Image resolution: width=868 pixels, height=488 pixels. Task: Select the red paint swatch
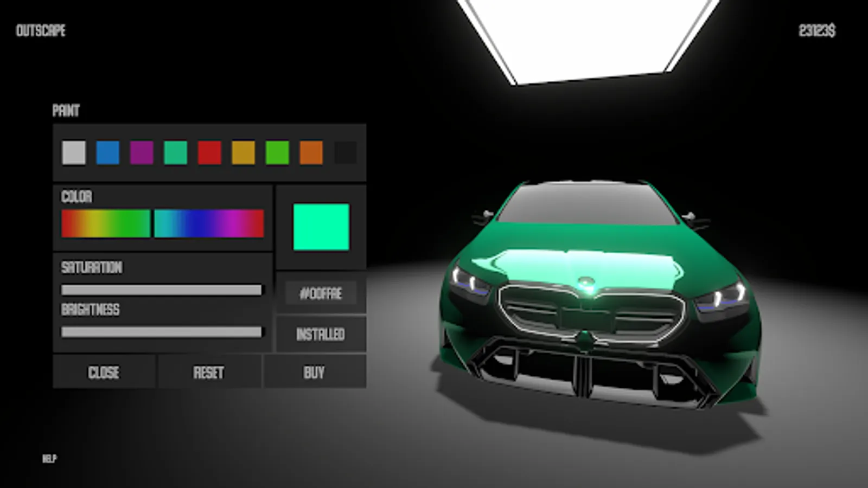[208, 152]
